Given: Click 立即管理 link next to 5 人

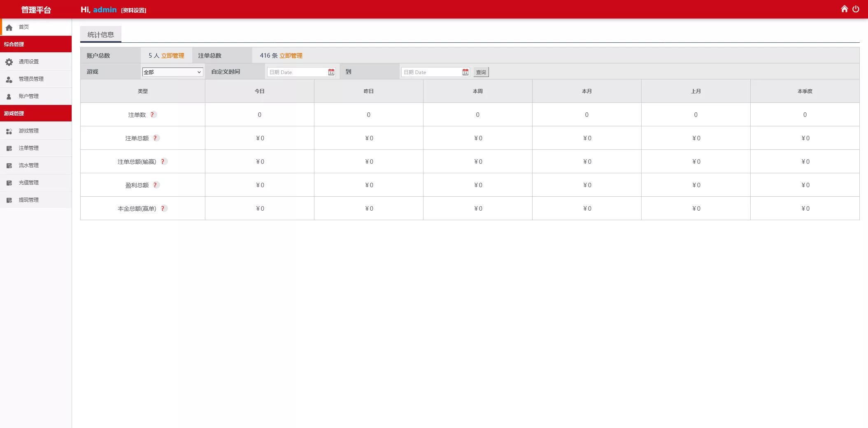Looking at the screenshot, I should click(x=173, y=56).
